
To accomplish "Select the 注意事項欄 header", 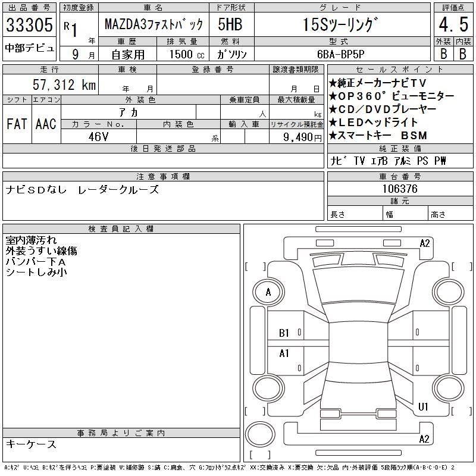I will (x=163, y=176).
